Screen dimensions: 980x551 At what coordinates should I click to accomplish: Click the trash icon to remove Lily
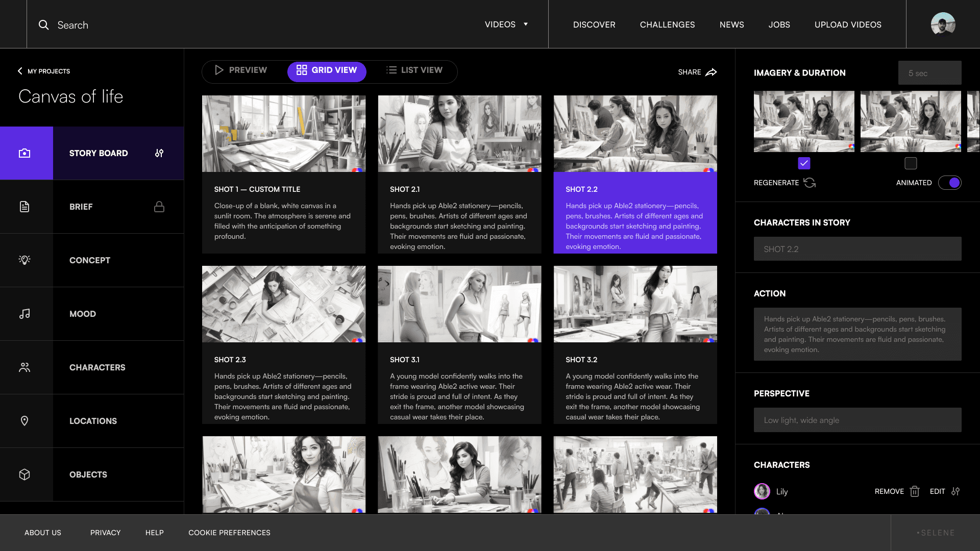pyautogui.click(x=915, y=491)
